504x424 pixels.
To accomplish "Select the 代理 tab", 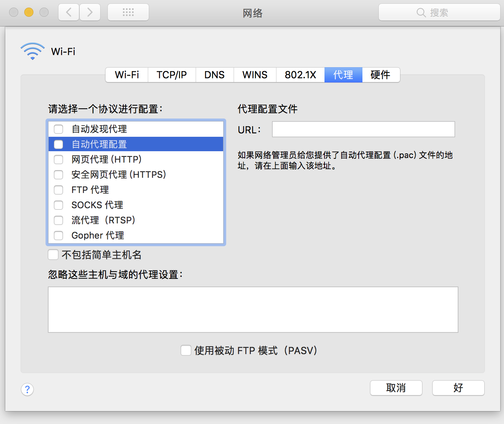I will point(343,75).
